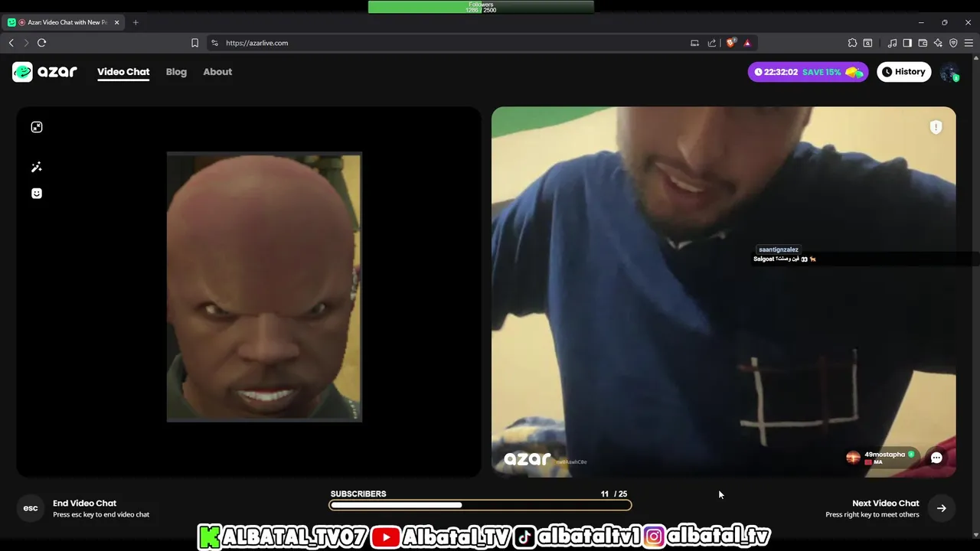Click the SAVE 15% countdown offer
Viewport: 980px width, 551px height.
(x=808, y=72)
